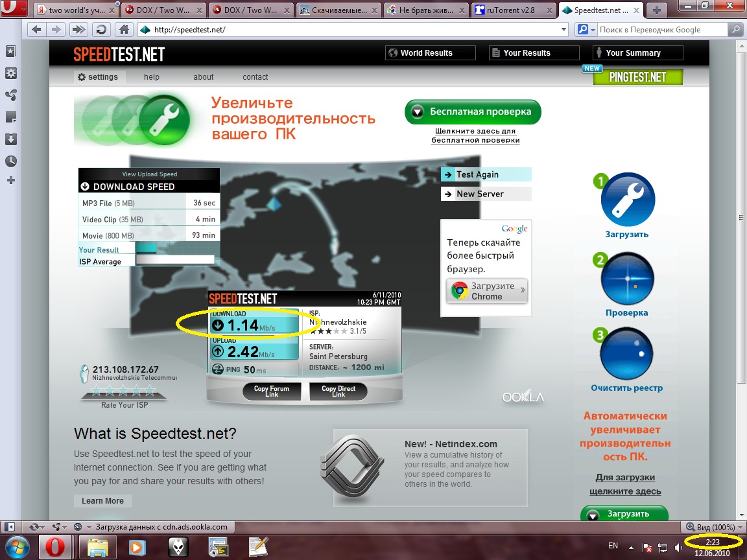
Task: Show hidden system tray icons arrow
Action: (x=631, y=548)
